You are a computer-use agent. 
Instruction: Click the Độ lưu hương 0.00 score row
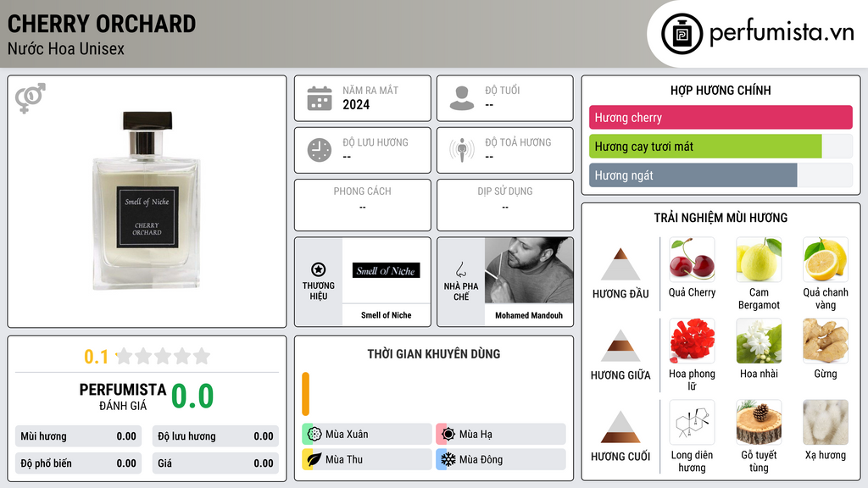pyautogui.click(x=215, y=436)
